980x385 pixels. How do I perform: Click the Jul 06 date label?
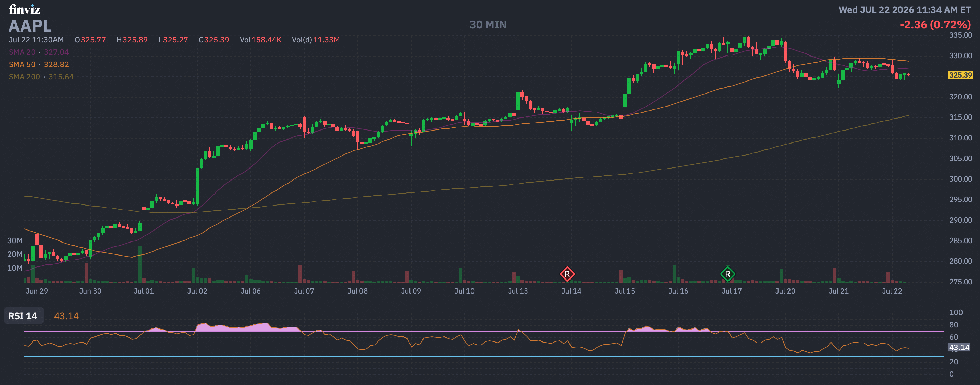click(251, 291)
